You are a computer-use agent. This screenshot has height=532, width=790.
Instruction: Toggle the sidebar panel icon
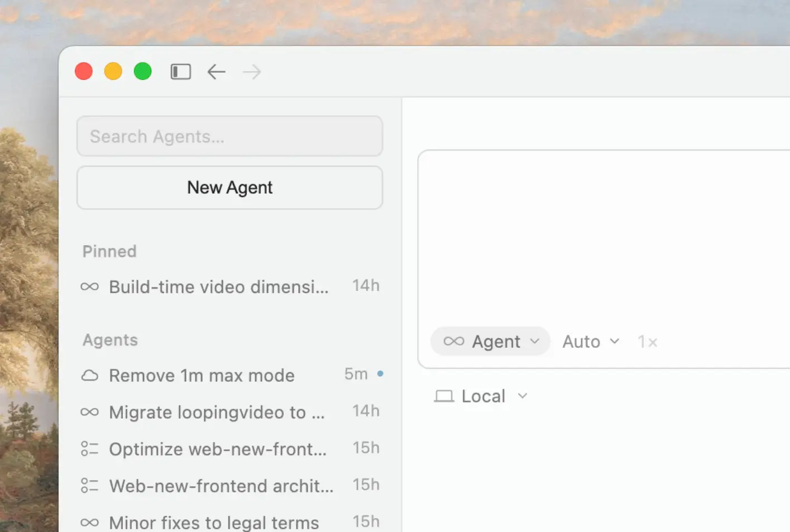tap(180, 71)
